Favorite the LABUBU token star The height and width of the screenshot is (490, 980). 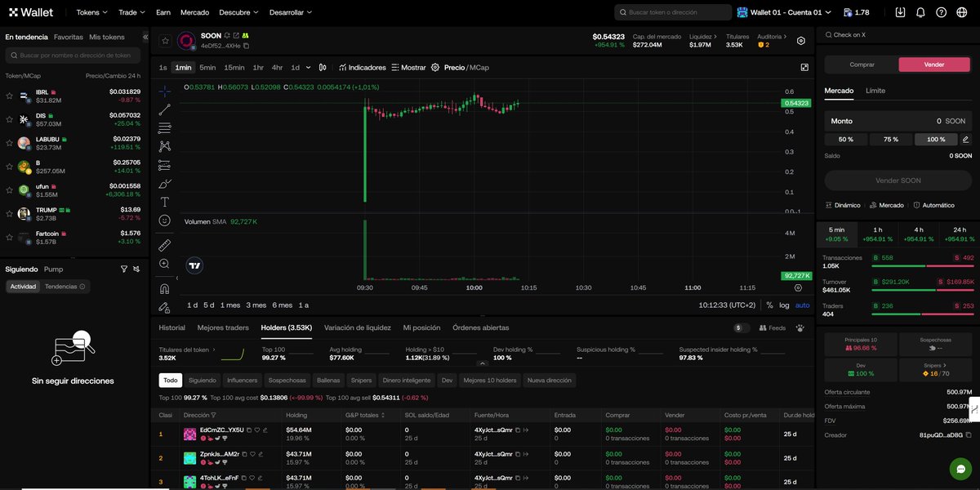tap(10, 143)
